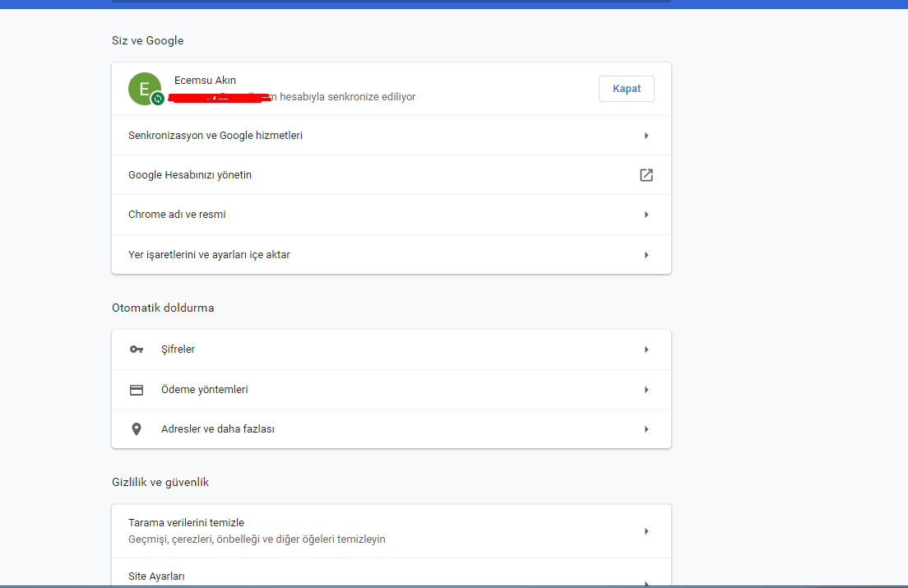Open Ödeme yöntemleri settings
Viewport: 908px width, 588px height.
point(391,390)
